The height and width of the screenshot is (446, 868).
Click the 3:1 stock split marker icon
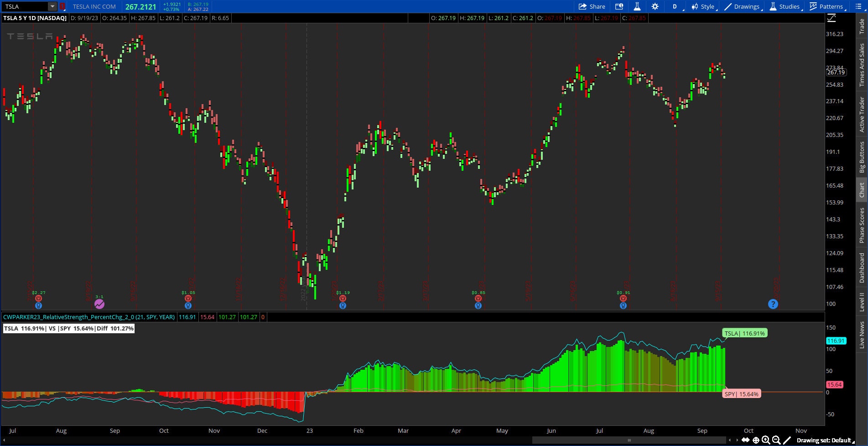pos(99,304)
